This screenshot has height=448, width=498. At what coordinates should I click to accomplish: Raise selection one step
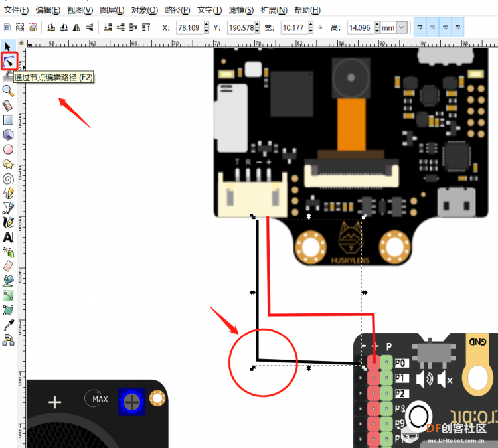133,28
